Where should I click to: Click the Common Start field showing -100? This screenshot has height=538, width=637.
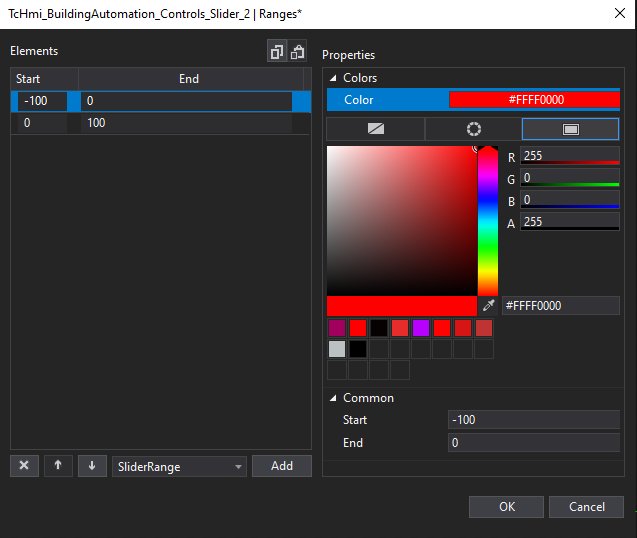(x=534, y=420)
